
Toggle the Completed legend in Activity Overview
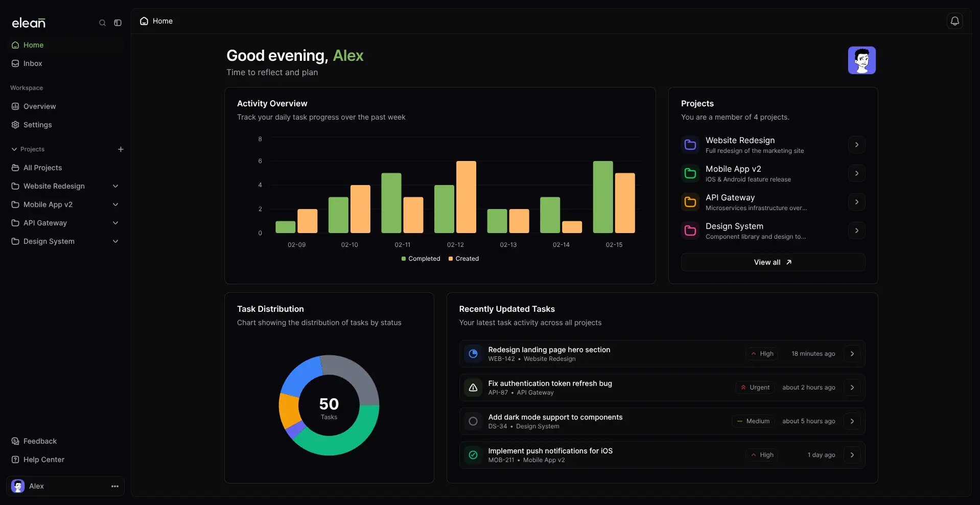[419, 259]
